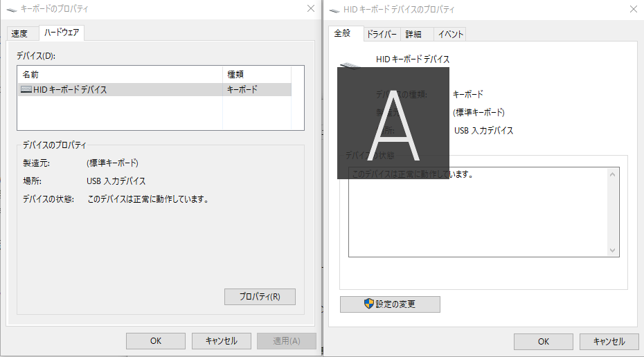Screen dimensions: 644x357
Task: Click the 種類 column header
Action: (256, 74)
